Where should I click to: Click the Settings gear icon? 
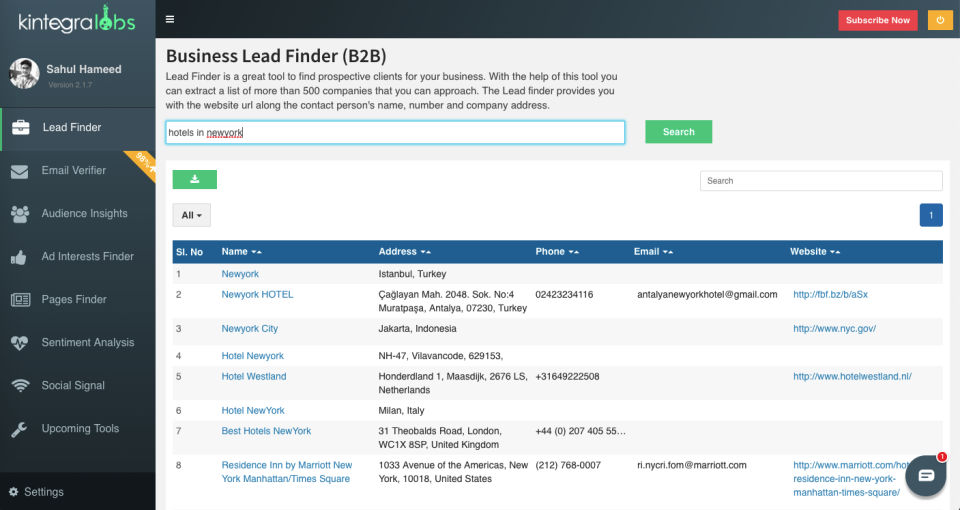[x=13, y=492]
